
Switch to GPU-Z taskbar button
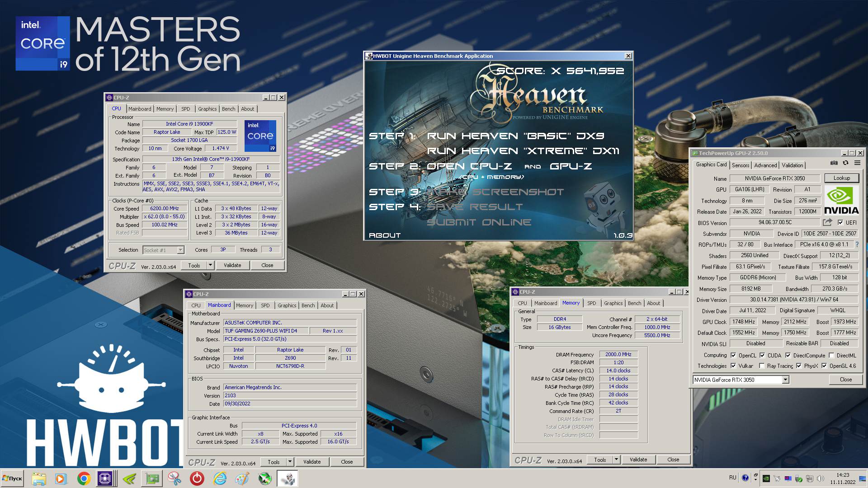coord(152,479)
